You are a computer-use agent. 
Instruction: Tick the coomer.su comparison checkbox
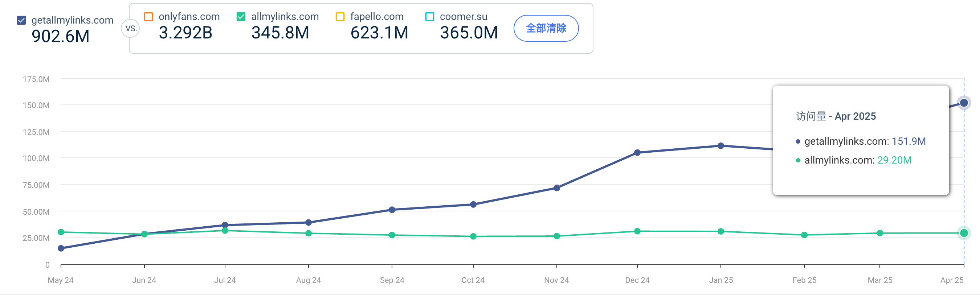[x=430, y=17]
